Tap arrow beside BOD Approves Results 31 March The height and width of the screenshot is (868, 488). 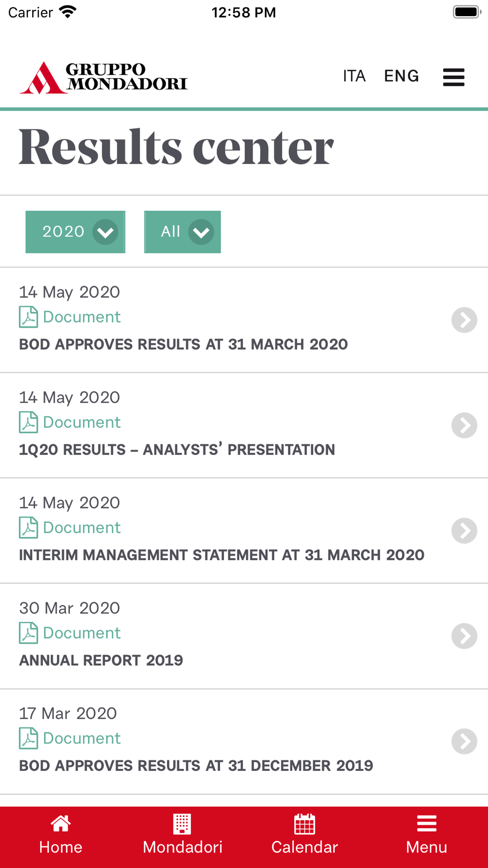click(x=464, y=320)
